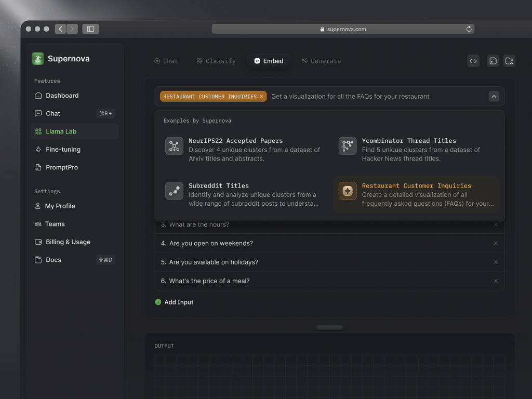Toggle the browser sidebar button
Viewport: 532px width, 399px height.
coord(90,29)
